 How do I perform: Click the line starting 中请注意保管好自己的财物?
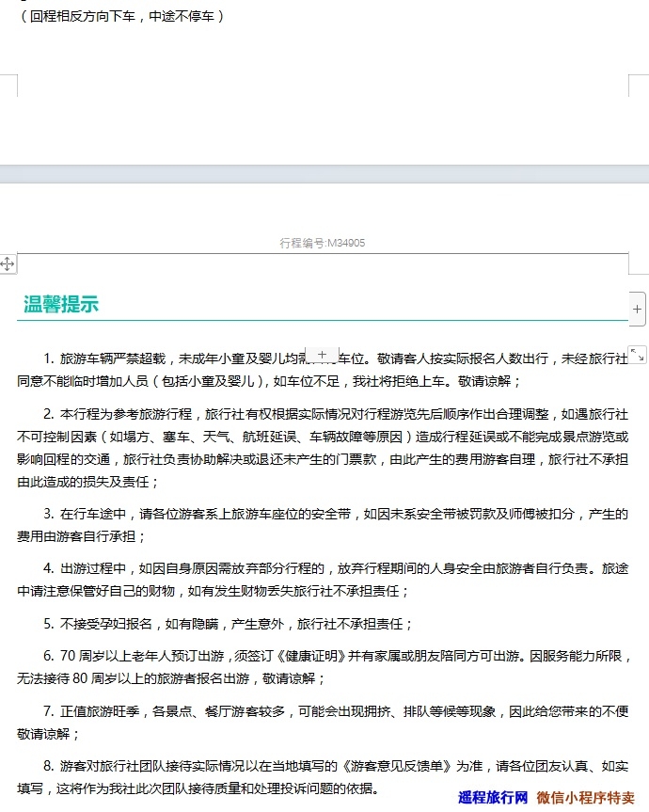click(214, 591)
